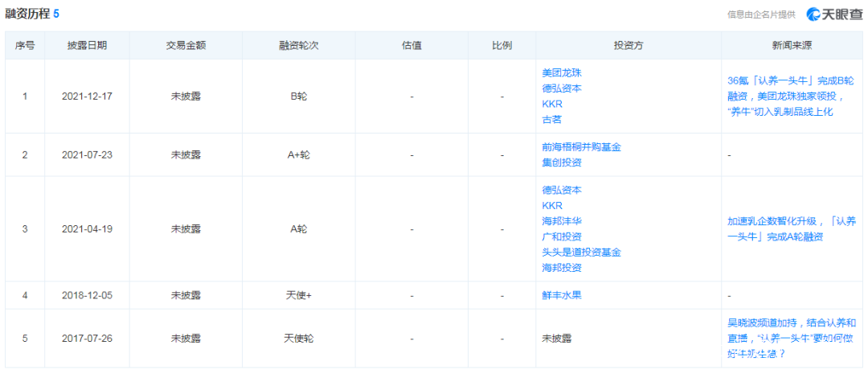This screenshot has width=868, height=370.
Task: Click the 融资历程 section heading
Action: [27, 14]
